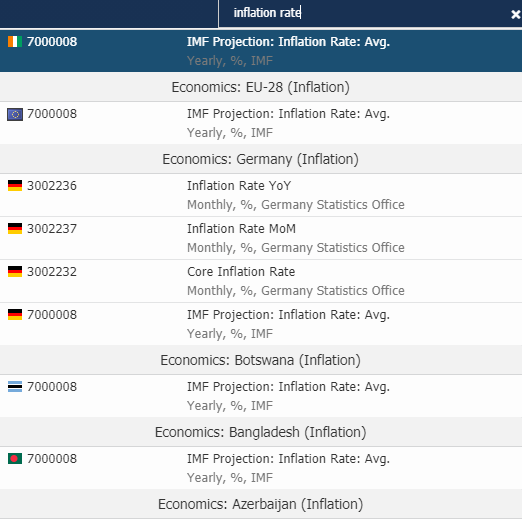Click the EU flag icon
The height and width of the screenshot is (519, 522).
[x=15, y=114]
